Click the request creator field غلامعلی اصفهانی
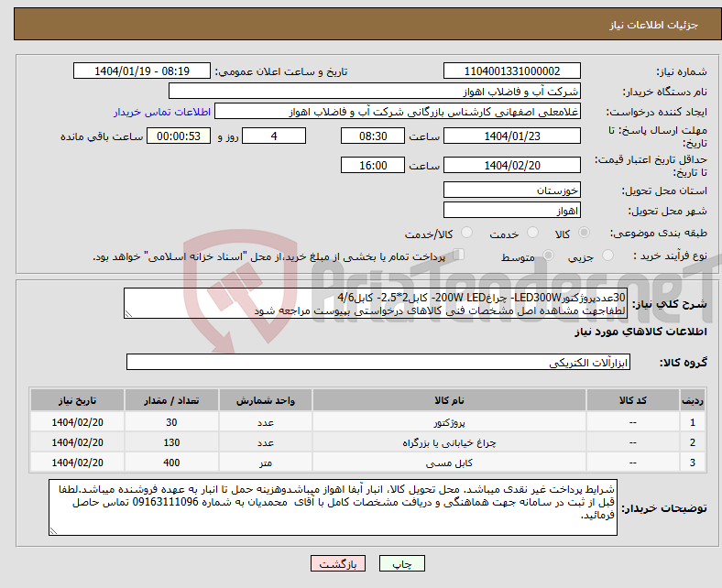This screenshot has height=588, width=722. pos(397,112)
